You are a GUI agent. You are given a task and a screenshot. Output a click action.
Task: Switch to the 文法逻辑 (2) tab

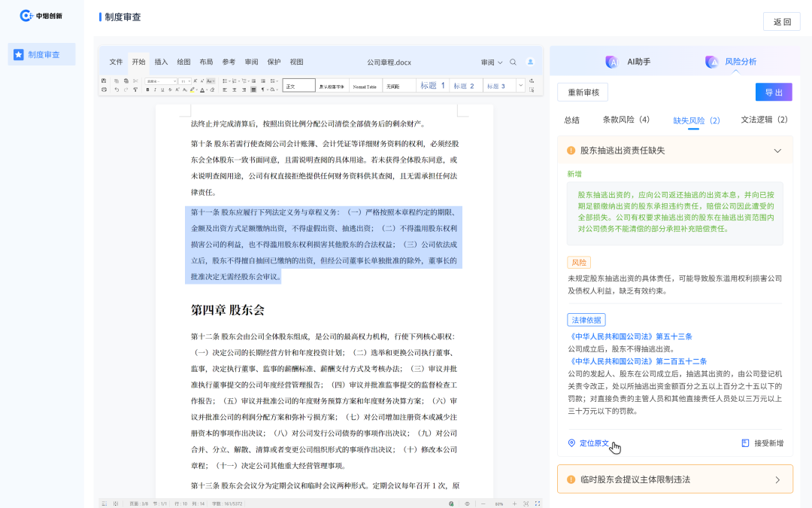(765, 120)
